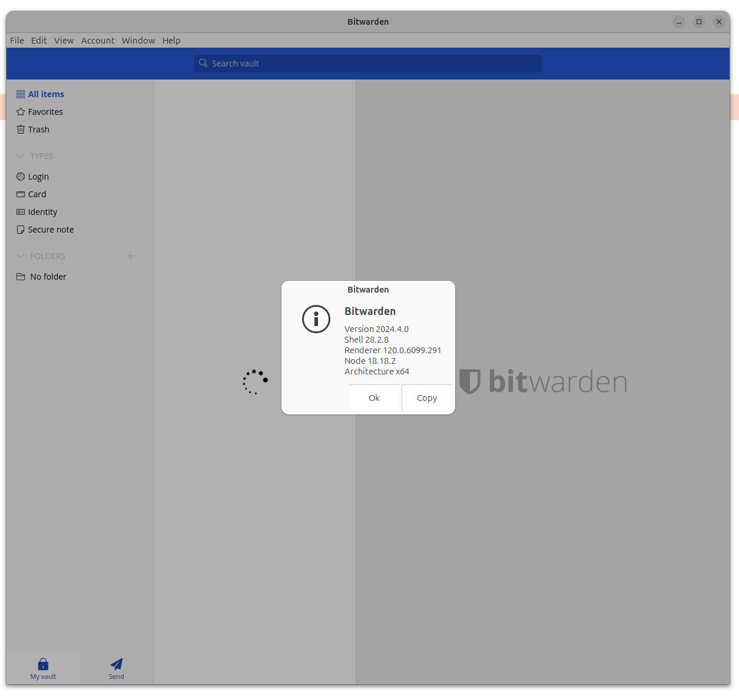Click the Send paper plane icon
Screen dimensions: 739x700
[117, 664]
